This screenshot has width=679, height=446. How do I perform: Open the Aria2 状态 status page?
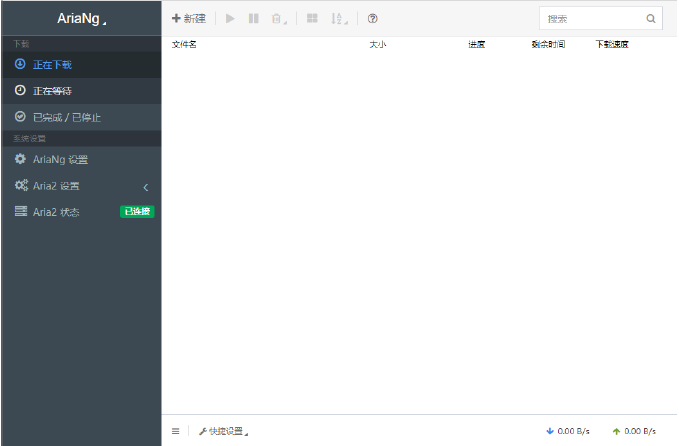click(56, 212)
